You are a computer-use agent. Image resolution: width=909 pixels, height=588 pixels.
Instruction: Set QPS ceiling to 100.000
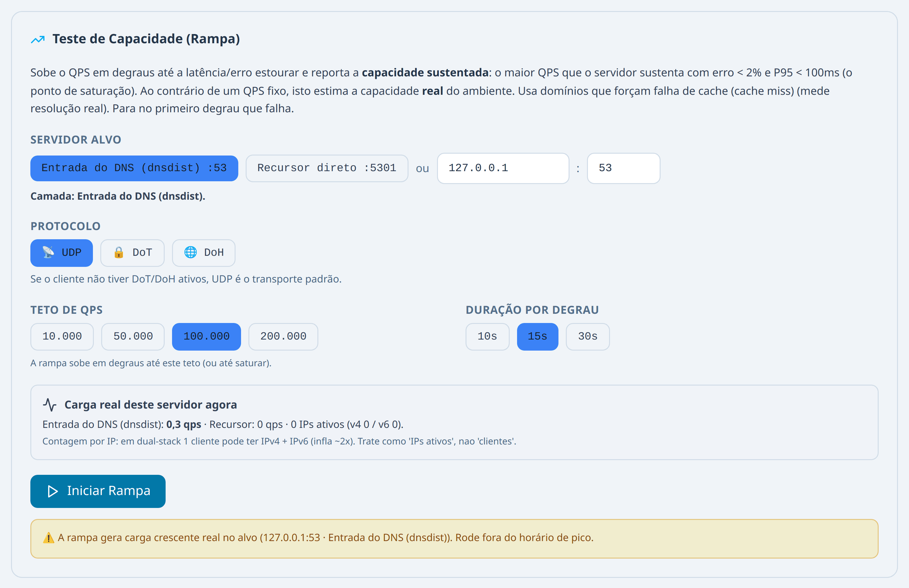pos(206,336)
